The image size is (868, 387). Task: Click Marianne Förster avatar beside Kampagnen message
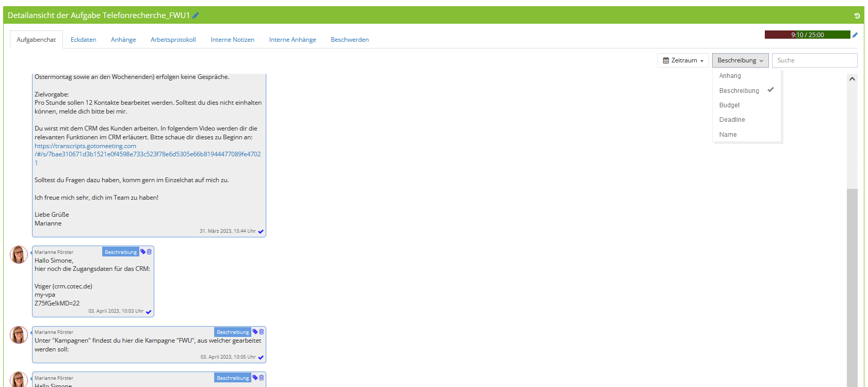(19, 334)
